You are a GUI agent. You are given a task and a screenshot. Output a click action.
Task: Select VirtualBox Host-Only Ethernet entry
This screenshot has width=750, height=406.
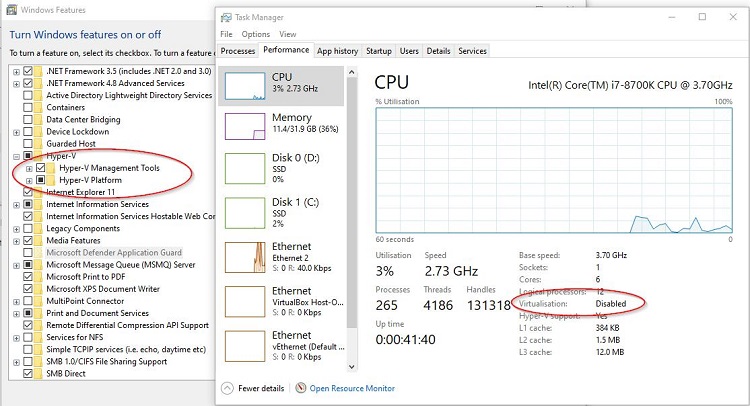[281, 302]
